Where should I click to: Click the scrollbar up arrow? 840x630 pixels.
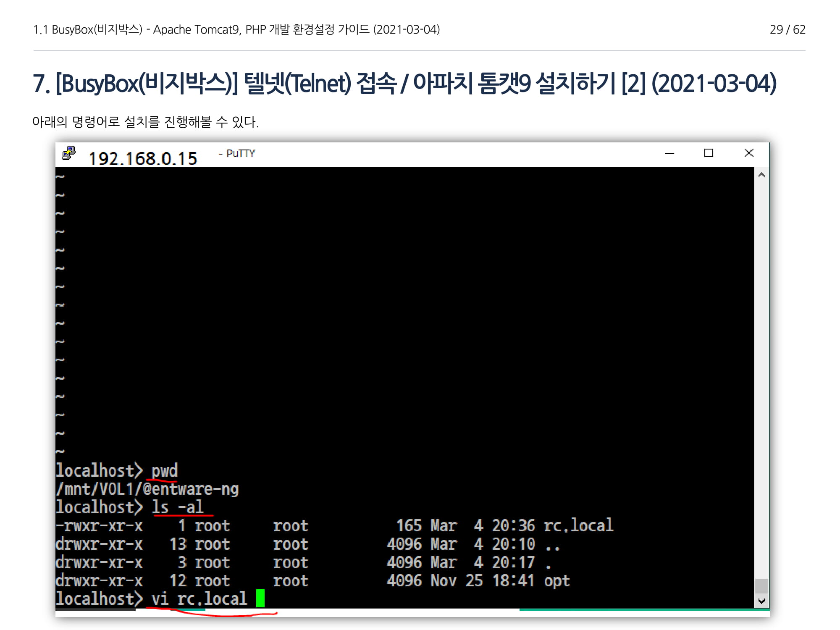point(761,175)
